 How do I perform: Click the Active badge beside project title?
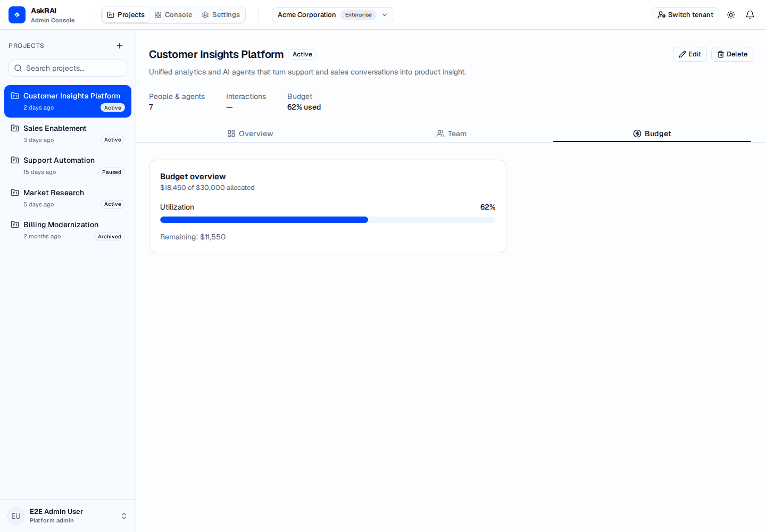[302, 54]
